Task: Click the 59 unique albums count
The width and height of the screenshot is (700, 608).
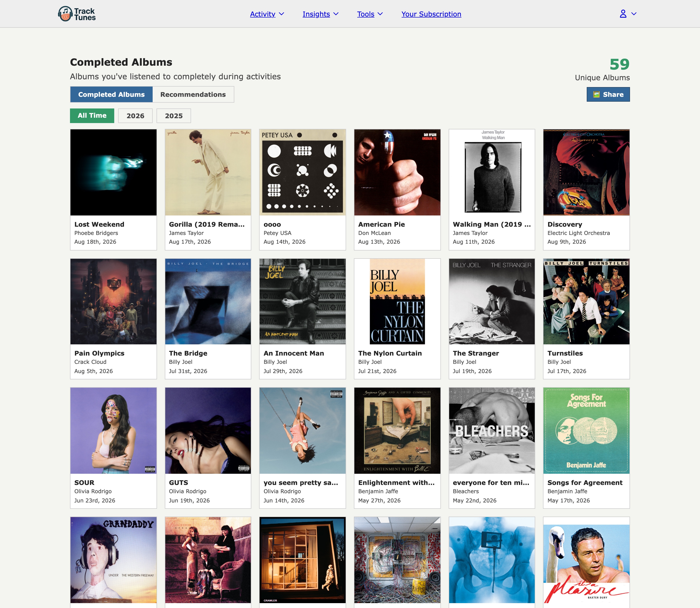Action: 619,64
